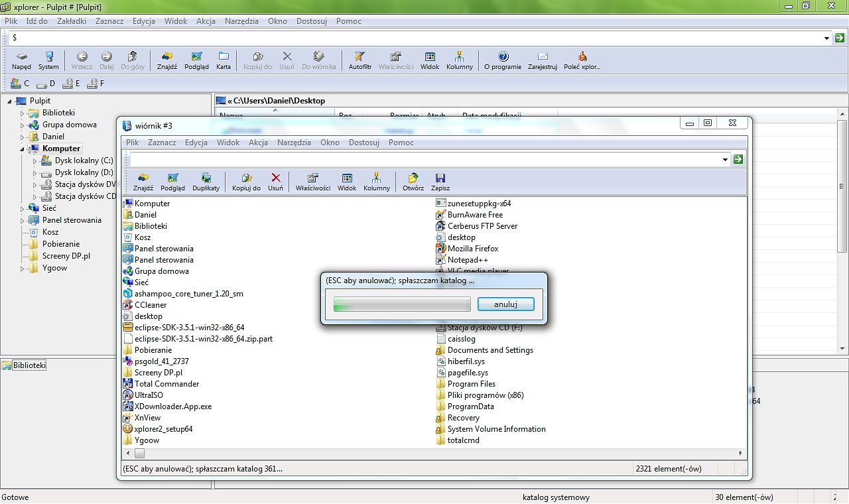
Task: Click the System toolbar icon
Action: (x=48, y=61)
